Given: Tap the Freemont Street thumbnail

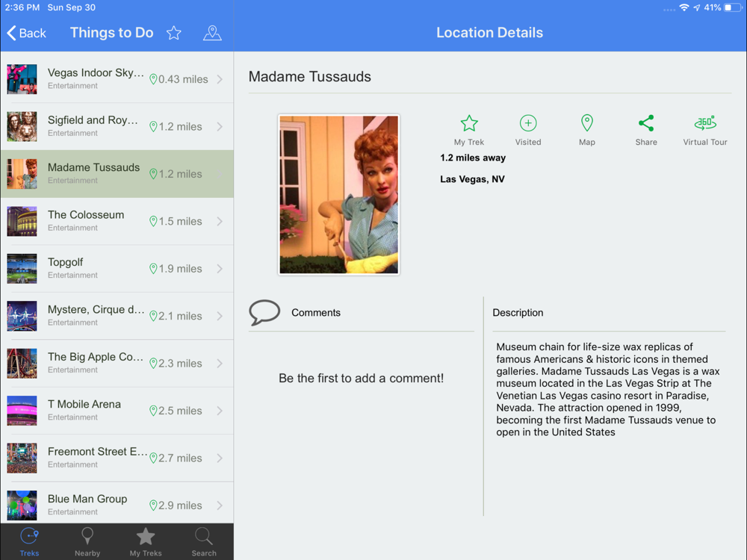Looking at the screenshot, I should click(22, 458).
